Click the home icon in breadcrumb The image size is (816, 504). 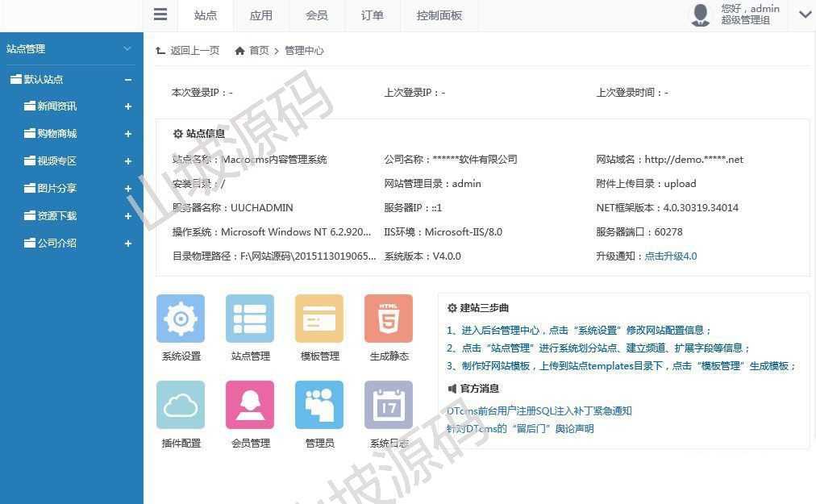click(239, 51)
